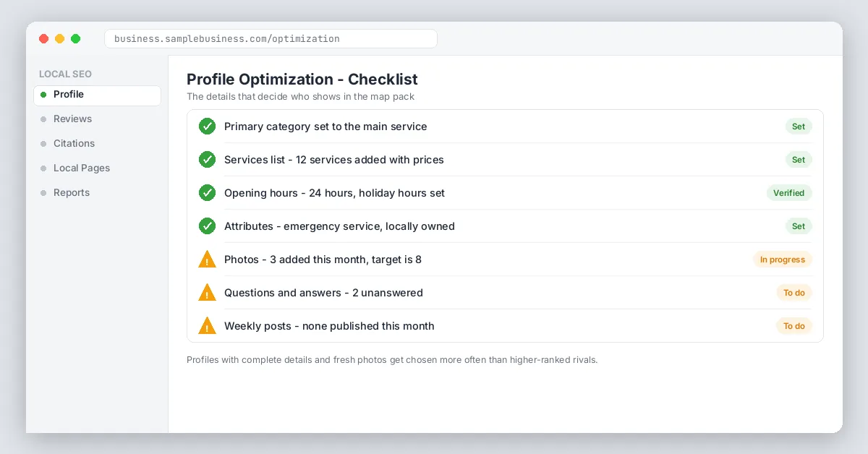Screen dimensions: 868x454
Task: Select 'Opening hours - 24 hours, holiday hours set'
Action: (334, 193)
